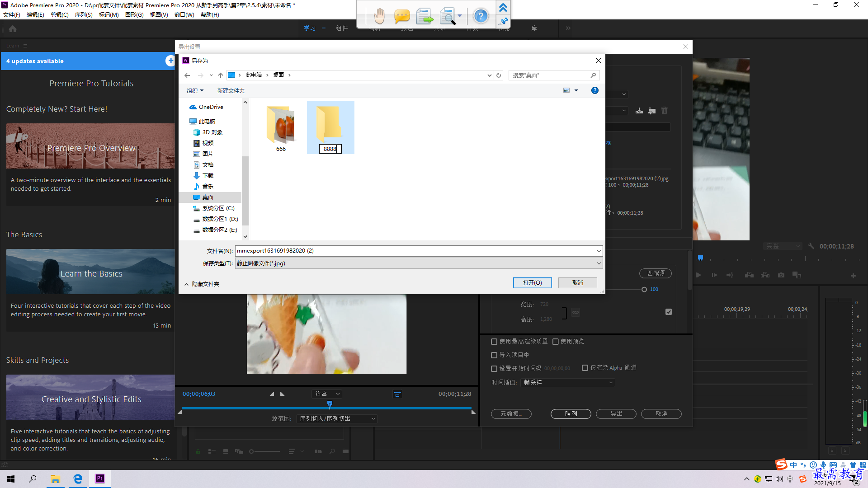Image resolution: width=868 pixels, height=488 pixels.
Task: Go up one folder level
Action: (221, 75)
